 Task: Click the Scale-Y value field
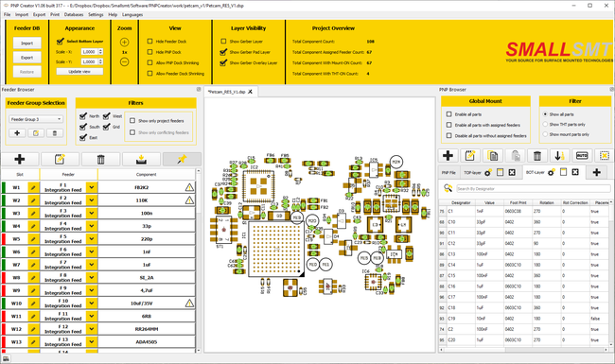click(90, 61)
